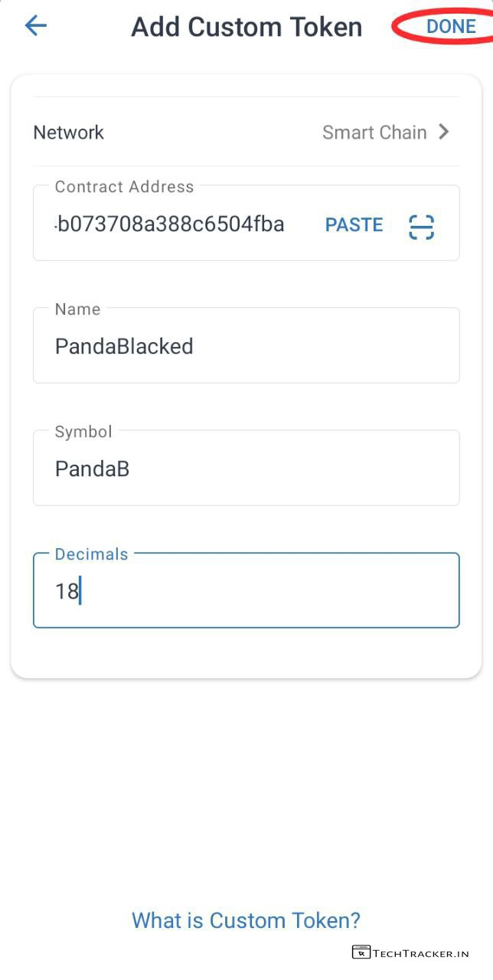Tap the "Symbol" field label
Screen dimensions: 493x980
click(x=83, y=432)
